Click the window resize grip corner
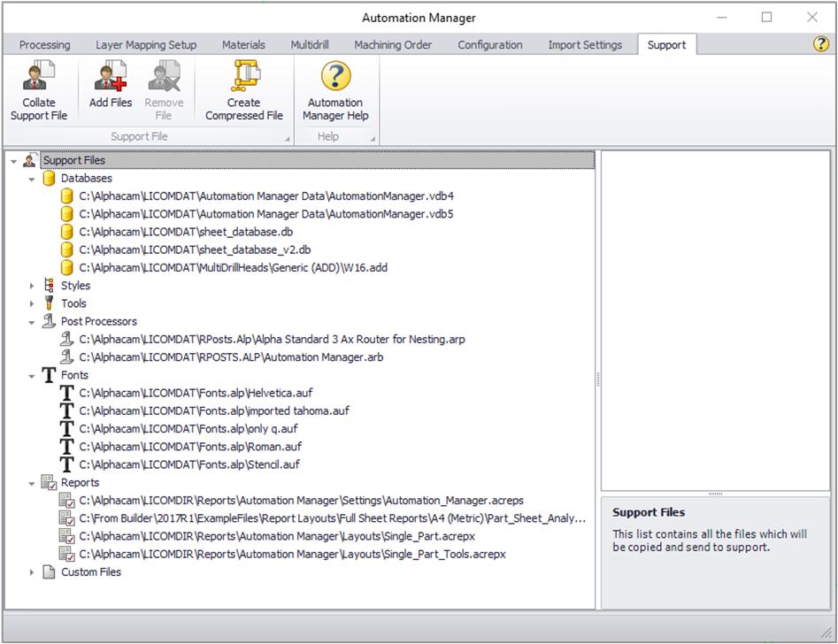The image size is (838, 644). (827, 632)
